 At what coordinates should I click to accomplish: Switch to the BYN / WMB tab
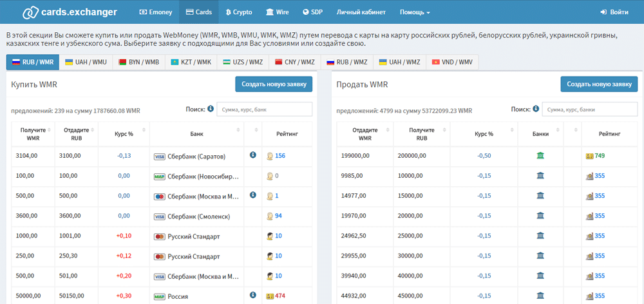pos(138,62)
